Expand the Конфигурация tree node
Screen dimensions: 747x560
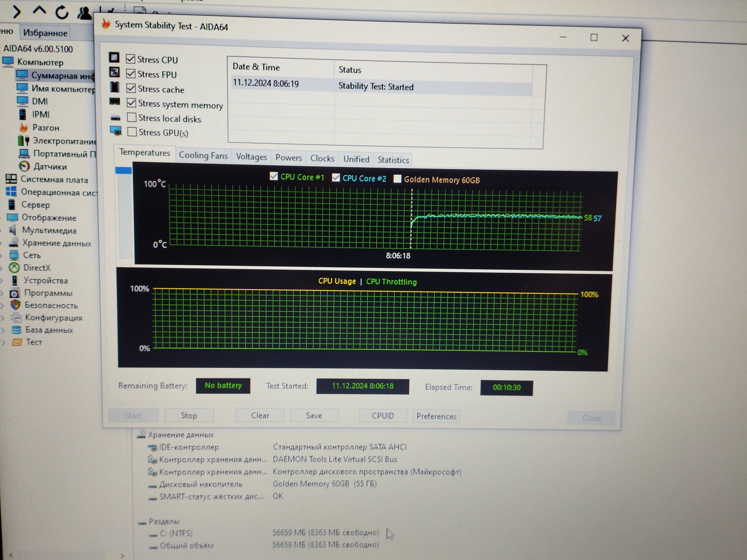tap(3, 318)
